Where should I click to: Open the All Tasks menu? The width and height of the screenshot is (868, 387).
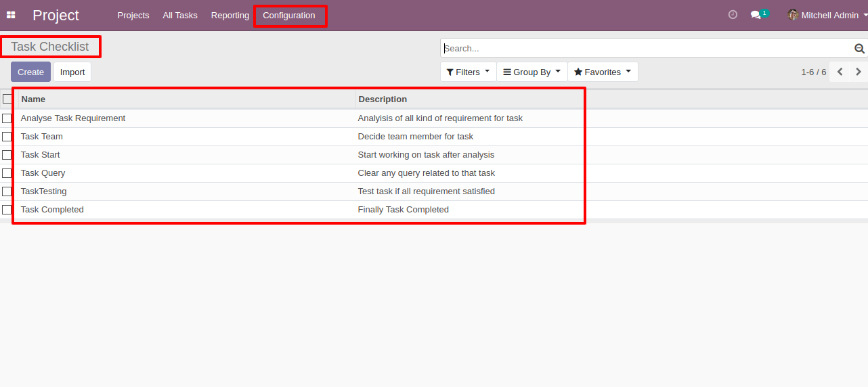180,15
